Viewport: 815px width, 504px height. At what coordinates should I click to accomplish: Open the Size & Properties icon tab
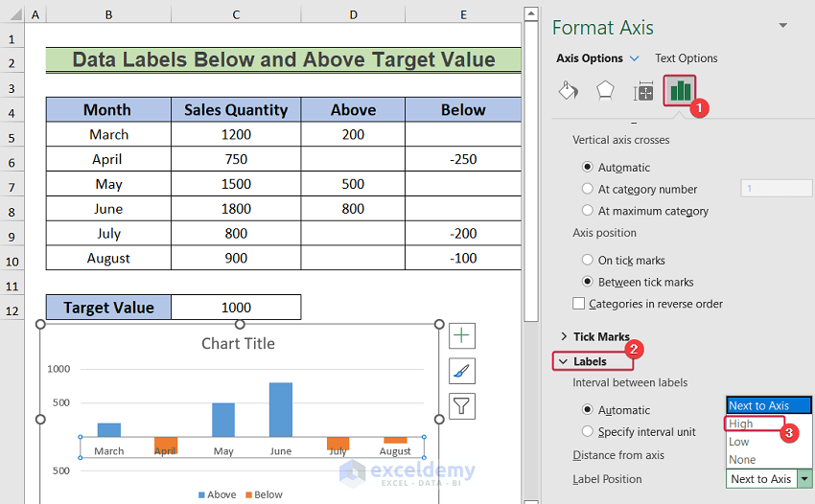643,92
